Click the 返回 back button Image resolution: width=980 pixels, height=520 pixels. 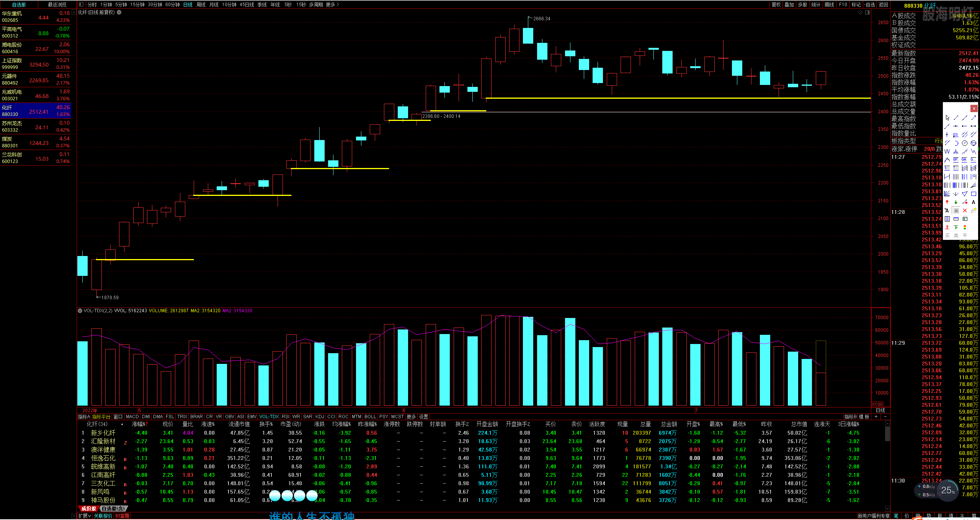(883, 5)
